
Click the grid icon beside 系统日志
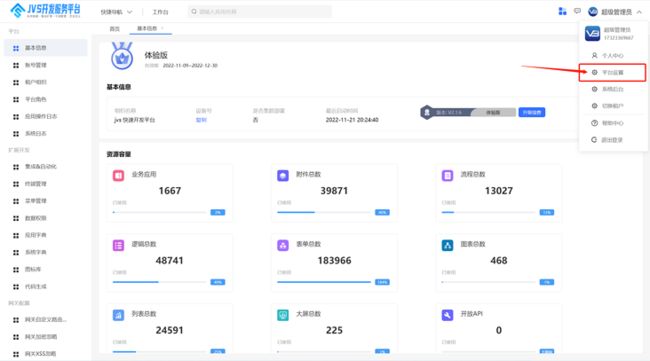[16, 133]
